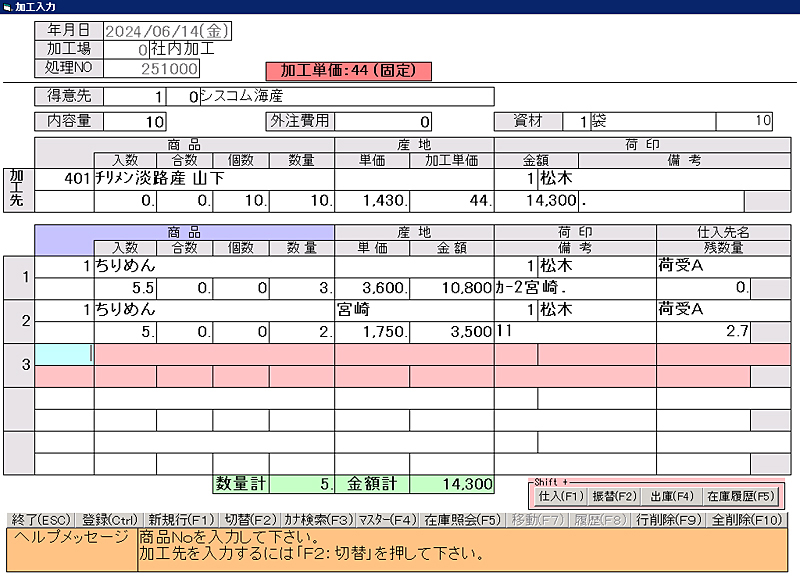
Task: Click 新規行(F1) to add new row
Action: click(x=180, y=520)
